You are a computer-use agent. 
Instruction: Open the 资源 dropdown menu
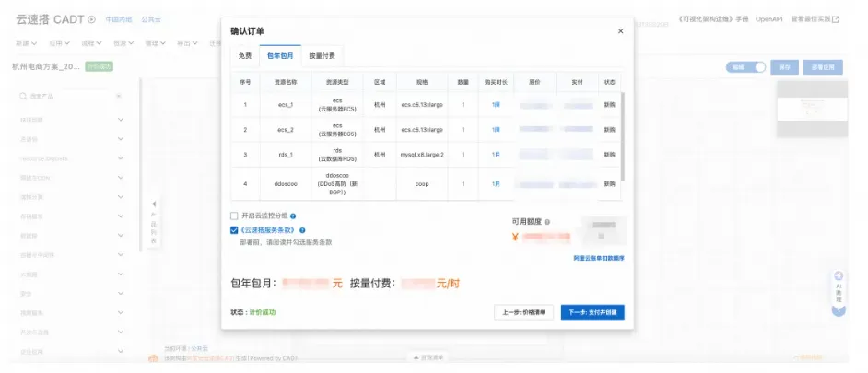pos(123,43)
